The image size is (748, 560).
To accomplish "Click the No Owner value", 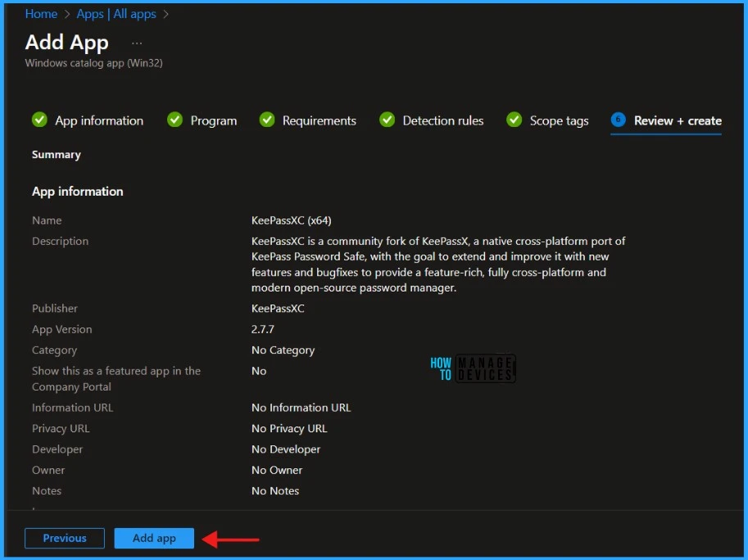I will coord(277,470).
